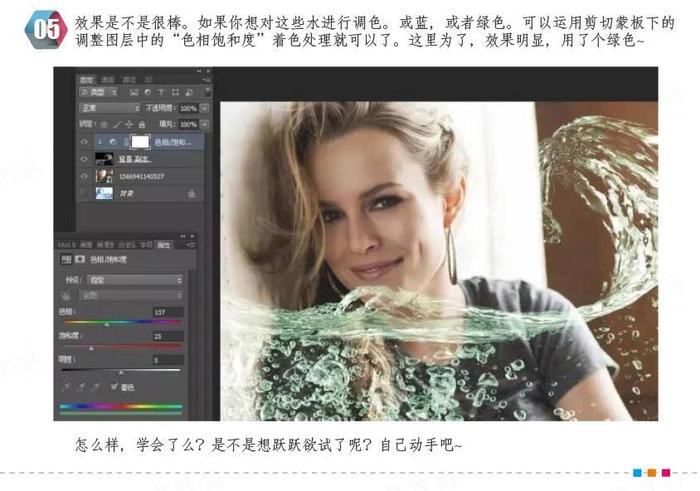
Task: Click the lock position icon
Action: (x=131, y=124)
